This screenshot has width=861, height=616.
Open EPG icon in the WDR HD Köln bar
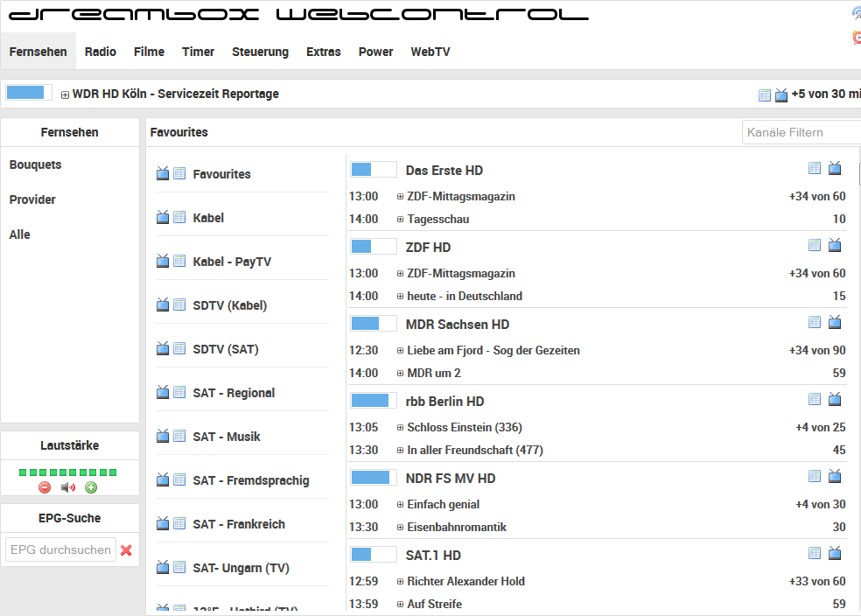[765, 94]
